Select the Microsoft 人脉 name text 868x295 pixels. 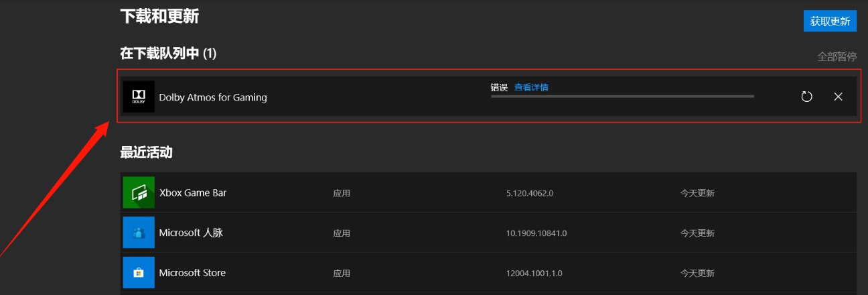(191, 233)
